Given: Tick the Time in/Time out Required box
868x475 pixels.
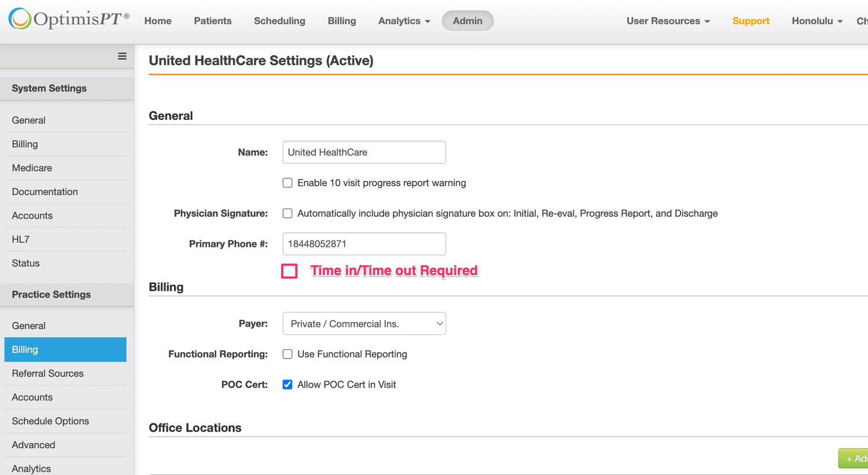Looking at the screenshot, I should [x=289, y=271].
